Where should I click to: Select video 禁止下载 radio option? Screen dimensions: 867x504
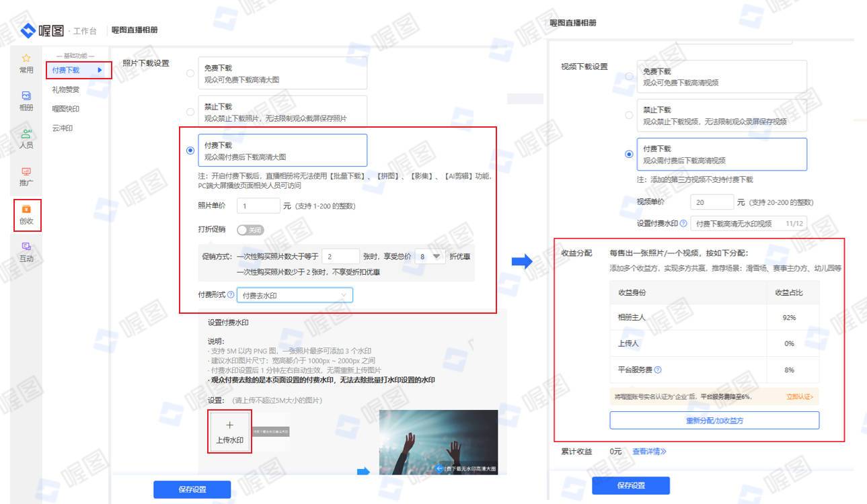(629, 116)
